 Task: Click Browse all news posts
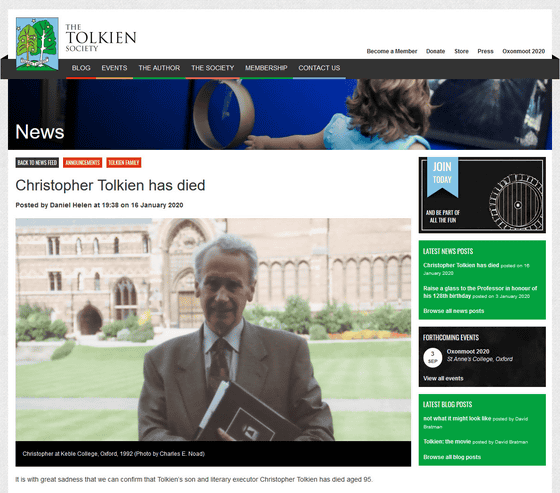pos(454,311)
